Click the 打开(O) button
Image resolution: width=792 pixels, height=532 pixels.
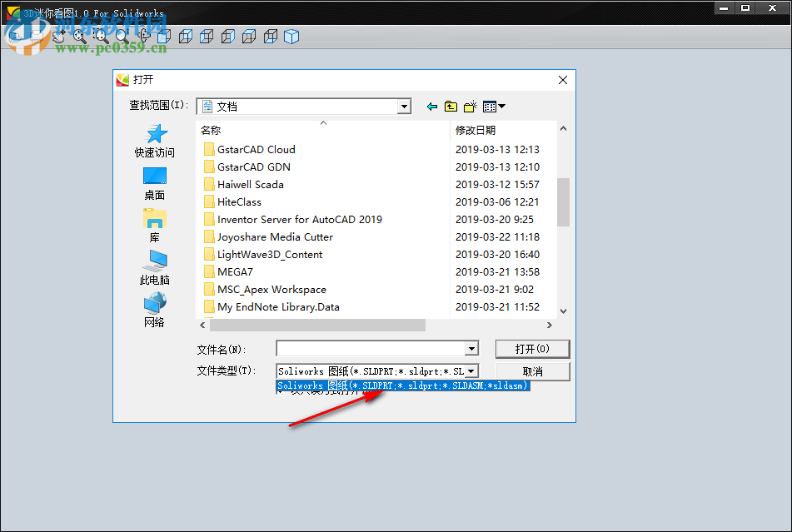532,348
